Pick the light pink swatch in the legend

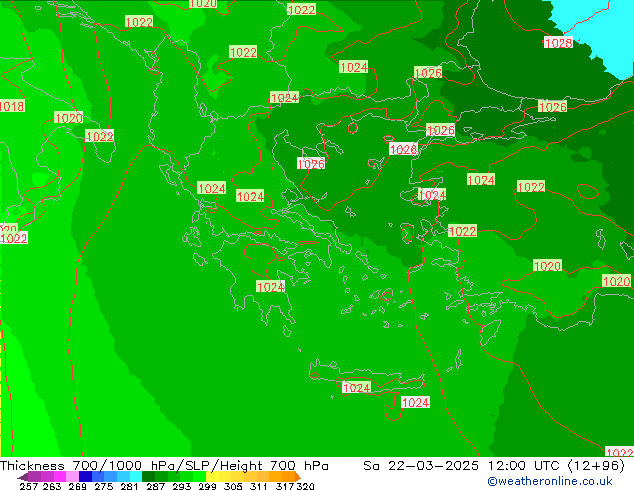(x=72, y=476)
